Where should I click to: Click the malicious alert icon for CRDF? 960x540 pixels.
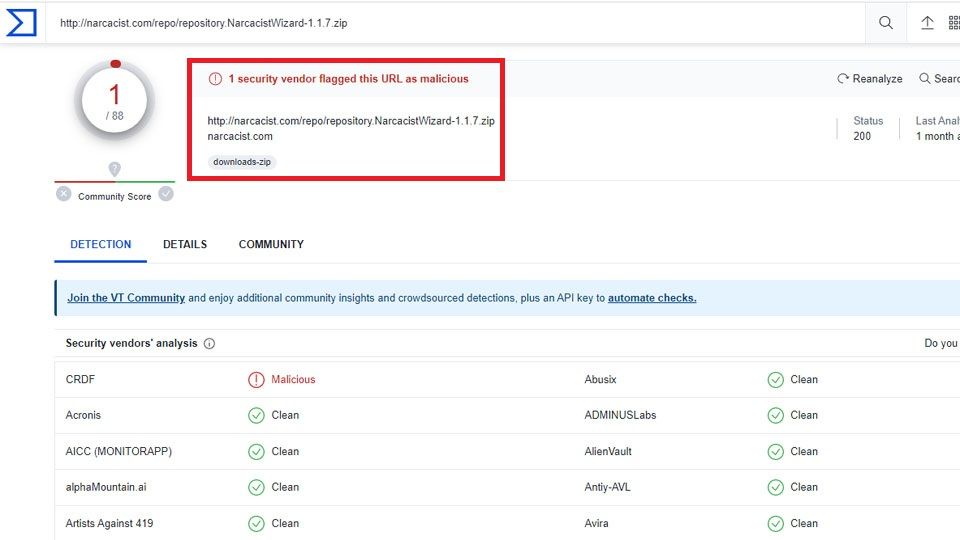coord(256,380)
